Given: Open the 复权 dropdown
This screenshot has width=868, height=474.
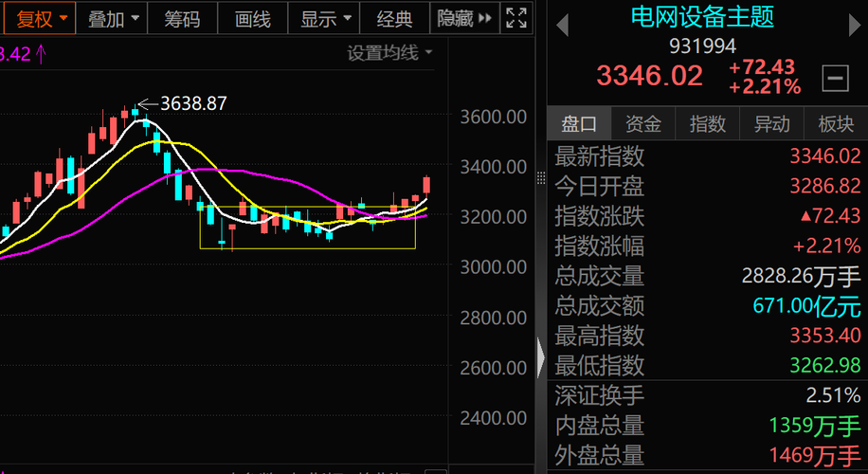Looking at the screenshot, I should pos(39,19).
